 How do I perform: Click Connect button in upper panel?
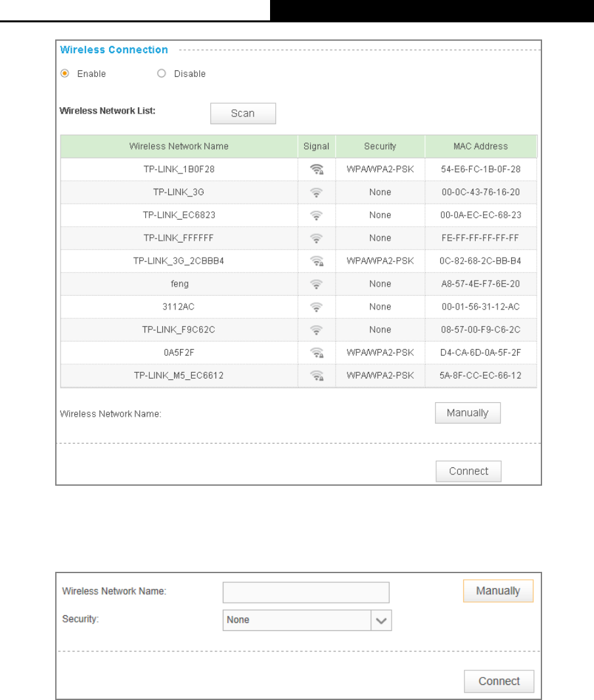(468, 471)
